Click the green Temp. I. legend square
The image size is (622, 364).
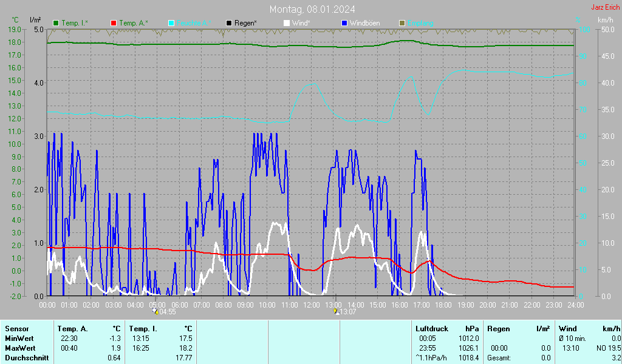pyautogui.click(x=56, y=23)
